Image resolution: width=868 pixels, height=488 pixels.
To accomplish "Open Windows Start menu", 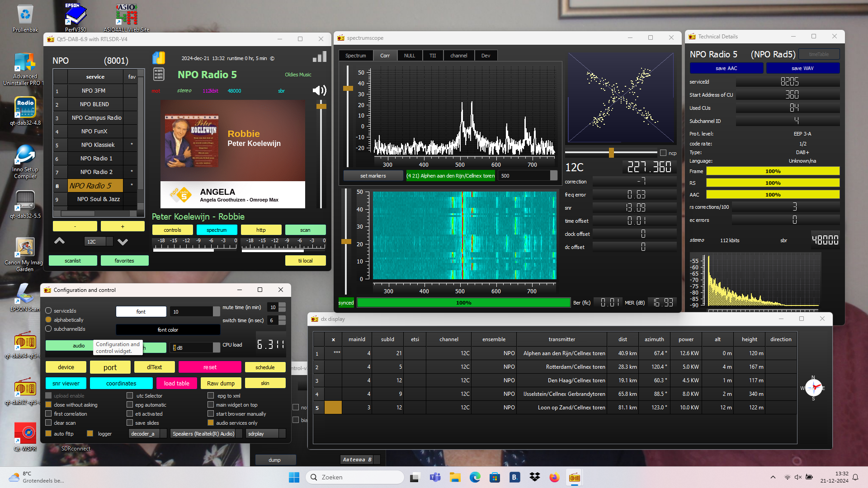I will click(x=294, y=477).
